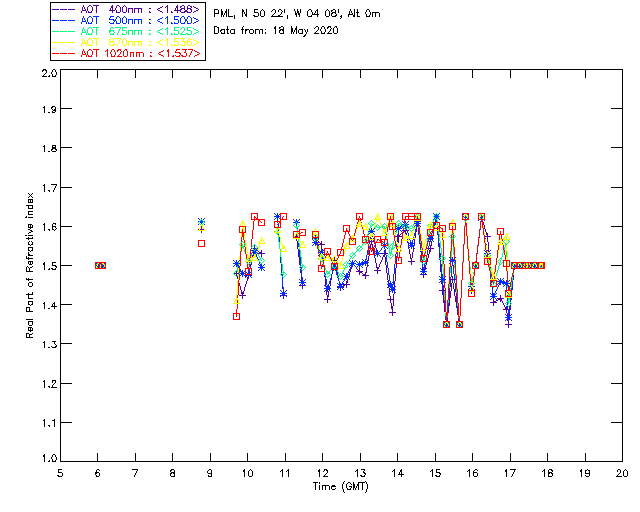Click the isolated red square marker before 9 hours

click(201, 243)
